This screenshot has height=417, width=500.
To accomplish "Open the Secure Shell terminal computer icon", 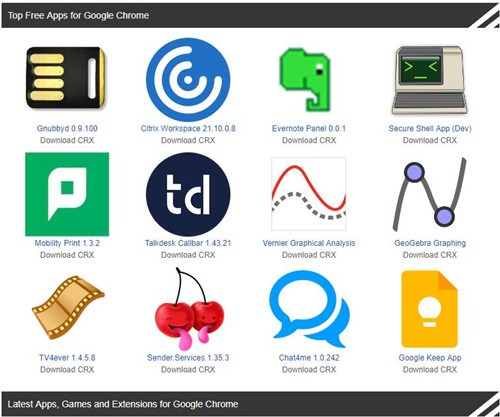I will (430, 80).
